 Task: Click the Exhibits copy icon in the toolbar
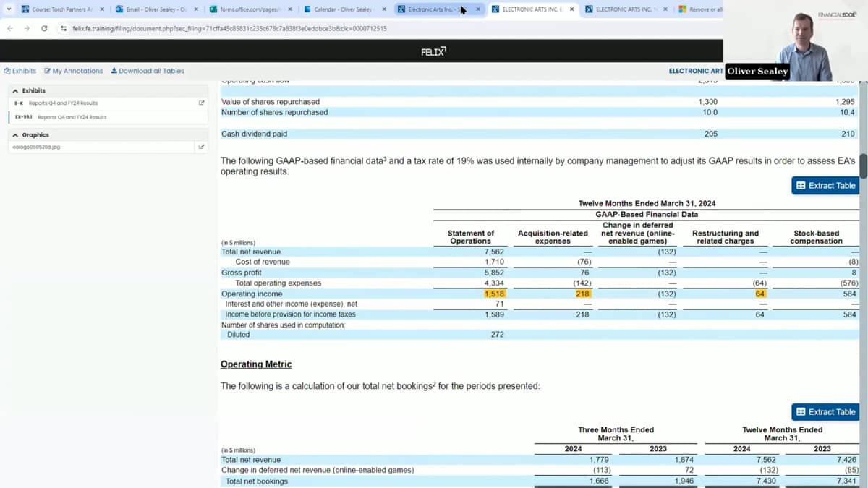point(7,71)
